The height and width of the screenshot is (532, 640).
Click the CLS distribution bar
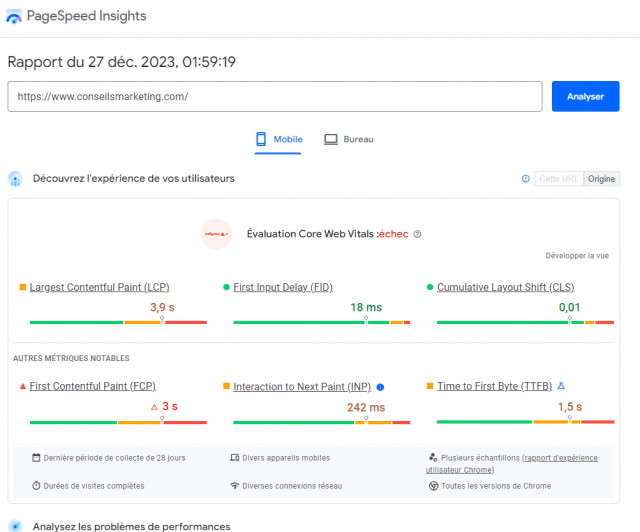525,323
